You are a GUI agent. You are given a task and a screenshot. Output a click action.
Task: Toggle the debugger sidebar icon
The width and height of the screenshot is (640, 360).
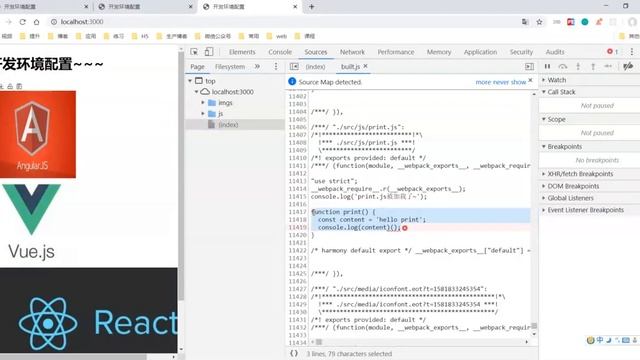point(529,66)
